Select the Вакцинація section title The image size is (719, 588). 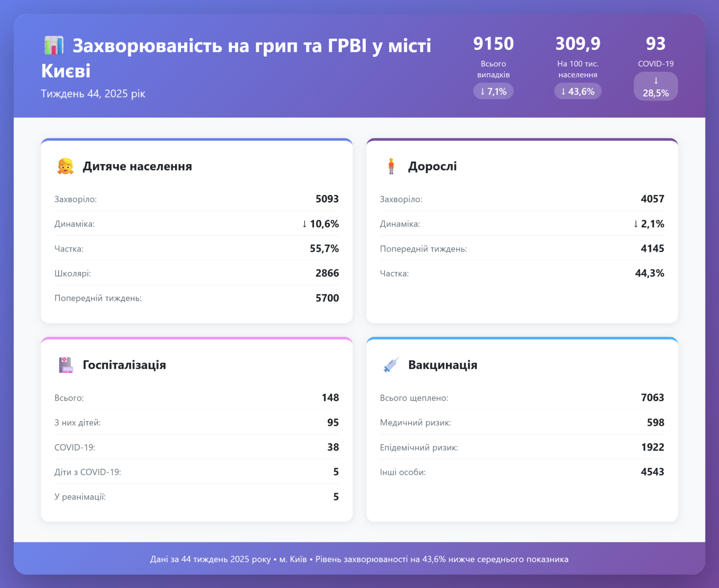[443, 365]
